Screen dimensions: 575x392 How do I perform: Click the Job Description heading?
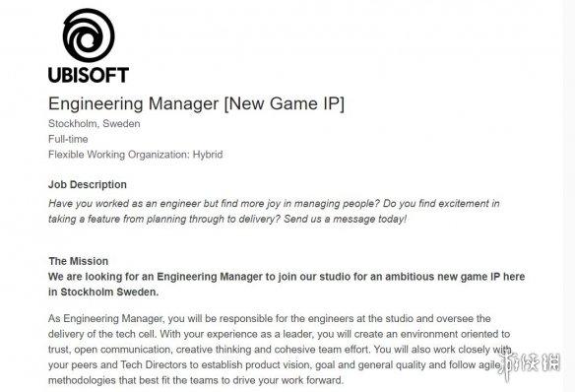[x=88, y=184]
